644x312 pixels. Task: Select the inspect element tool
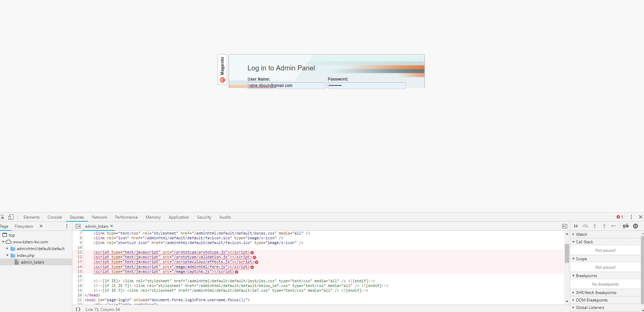(3, 217)
